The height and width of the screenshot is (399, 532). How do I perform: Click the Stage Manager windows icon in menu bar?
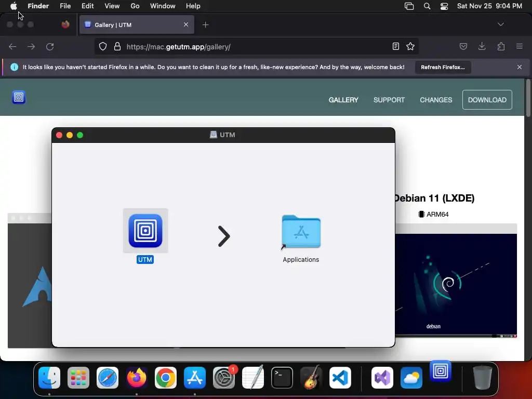pos(409,6)
